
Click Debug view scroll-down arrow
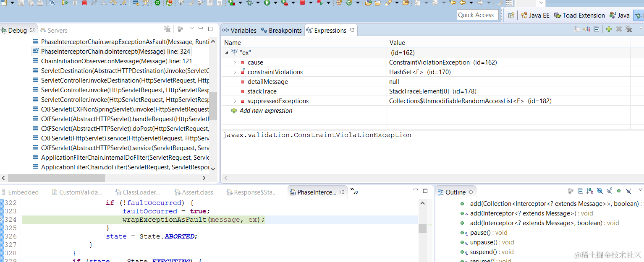coord(213,169)
